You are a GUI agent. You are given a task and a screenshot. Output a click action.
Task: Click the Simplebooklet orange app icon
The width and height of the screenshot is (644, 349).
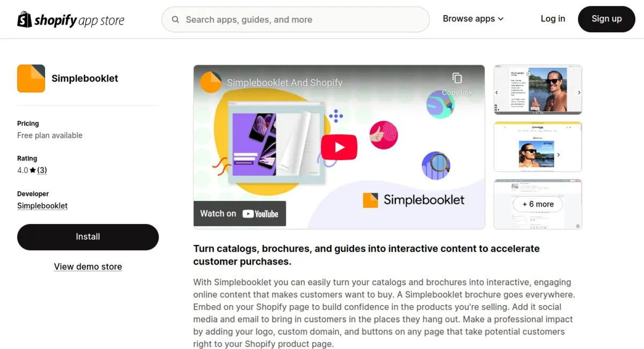pos(31,78)
